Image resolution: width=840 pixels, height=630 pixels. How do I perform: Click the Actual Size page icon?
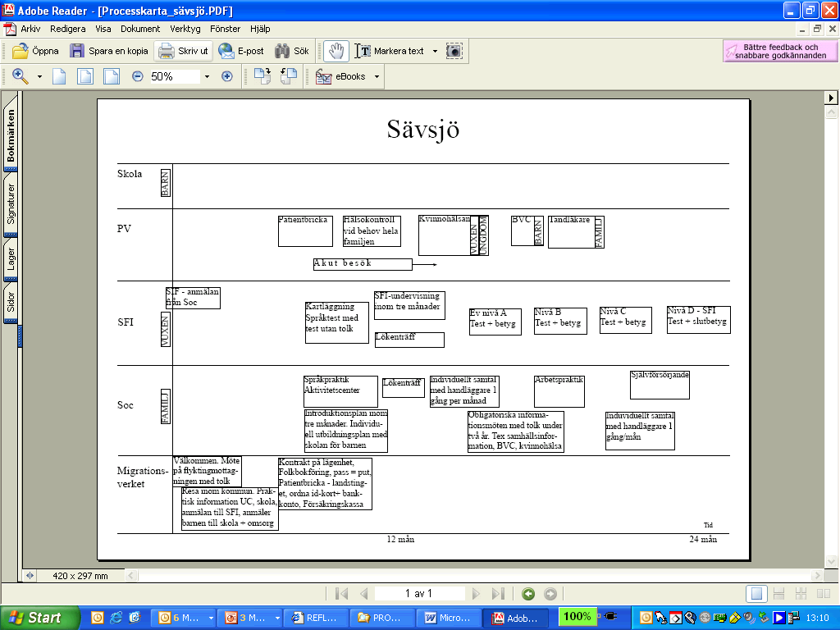pos(59,76)
